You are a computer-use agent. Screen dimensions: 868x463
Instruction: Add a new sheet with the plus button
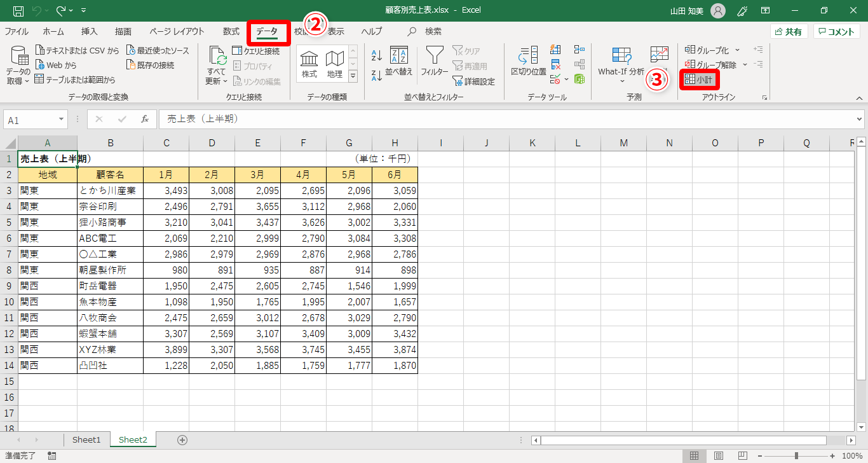pyautogui.click(x=182, y=439)
